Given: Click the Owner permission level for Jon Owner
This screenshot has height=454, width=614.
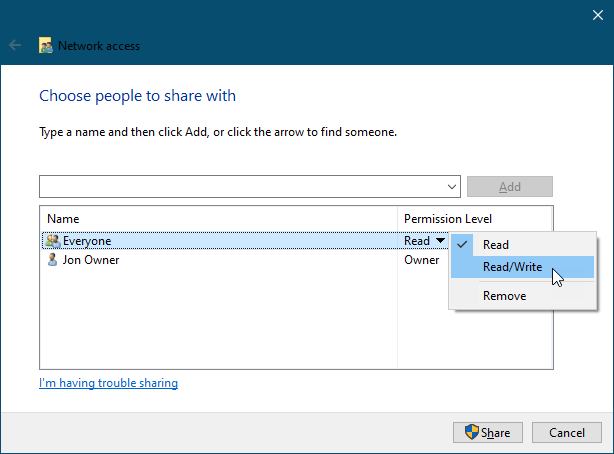Looking at the screenshot, I should point(421,260).
